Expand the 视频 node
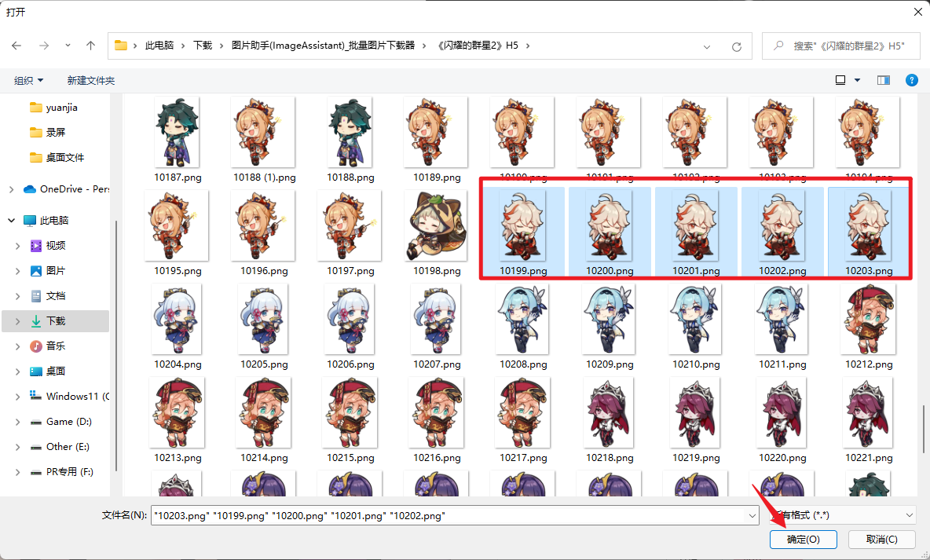The height and width of the screenshot is (560, 930). [x=17, y=246]
